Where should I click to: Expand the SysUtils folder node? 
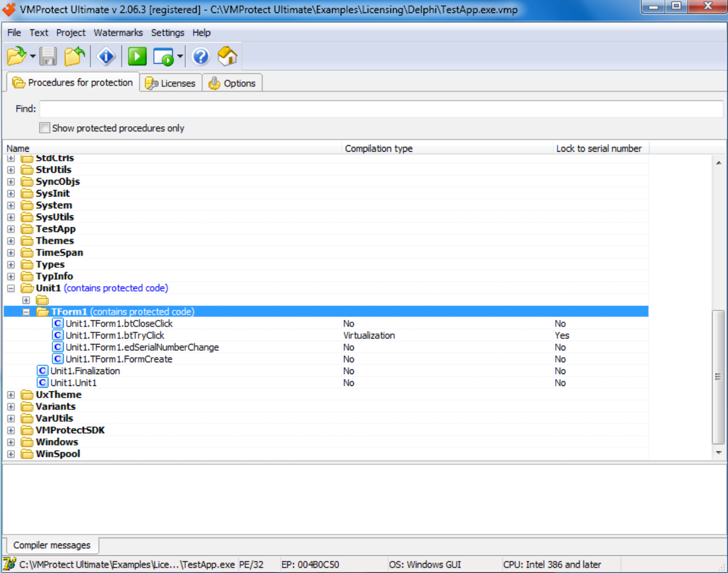click(x=11, y=217)
